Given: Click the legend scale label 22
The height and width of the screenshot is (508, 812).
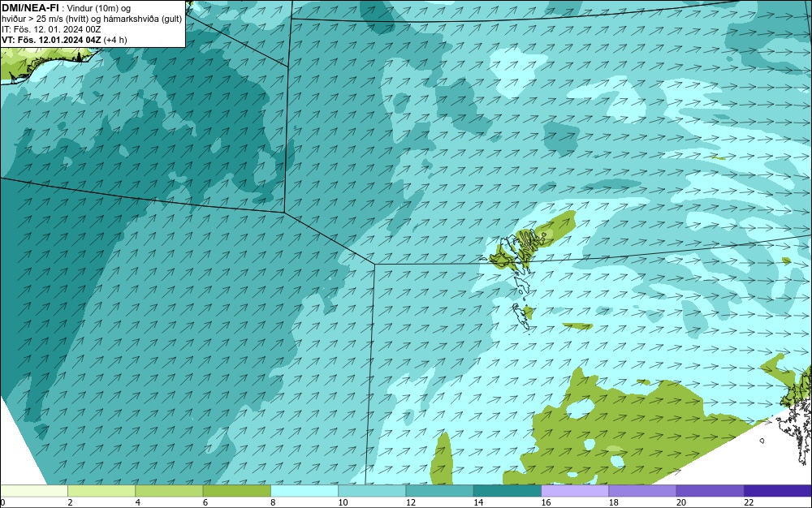Looking at the screenshot, I should (x=749, y=502).
